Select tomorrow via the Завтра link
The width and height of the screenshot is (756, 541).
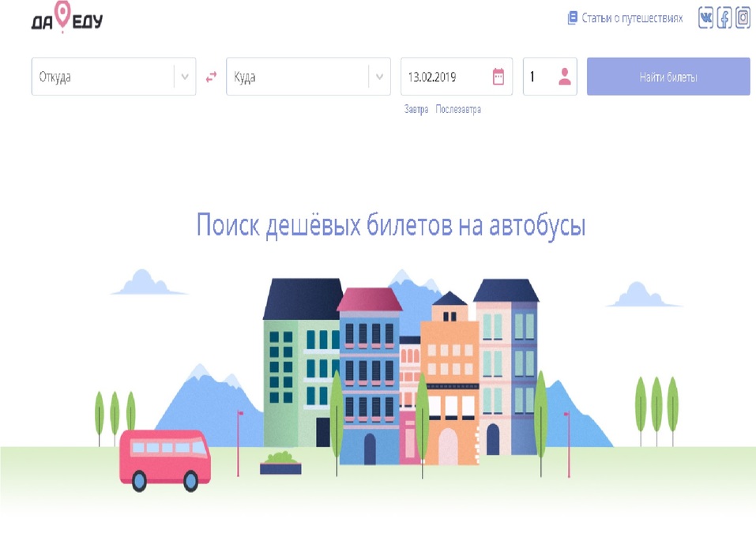[415, 110]
